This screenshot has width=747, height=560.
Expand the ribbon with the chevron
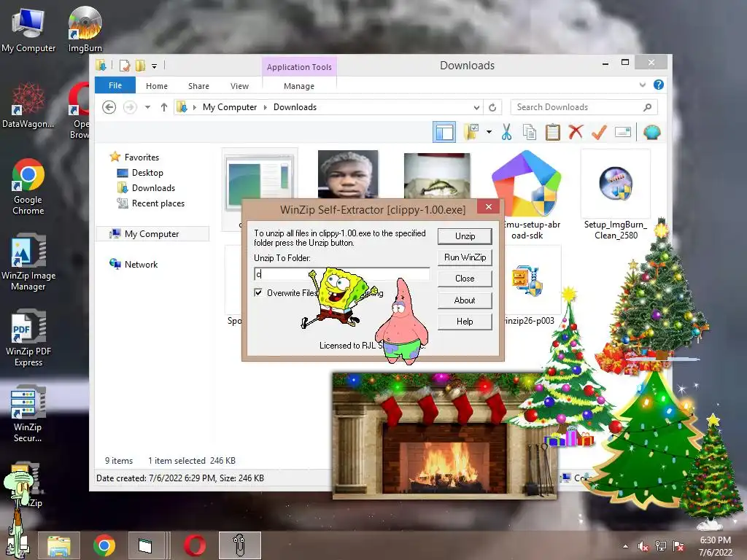pyautogui.click(x=642, y=85)
